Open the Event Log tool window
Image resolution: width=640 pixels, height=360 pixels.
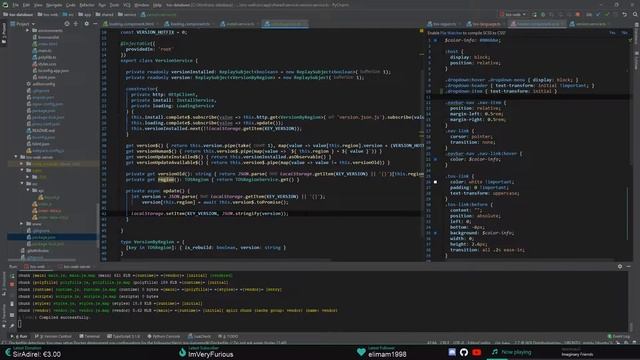[618, 336]
